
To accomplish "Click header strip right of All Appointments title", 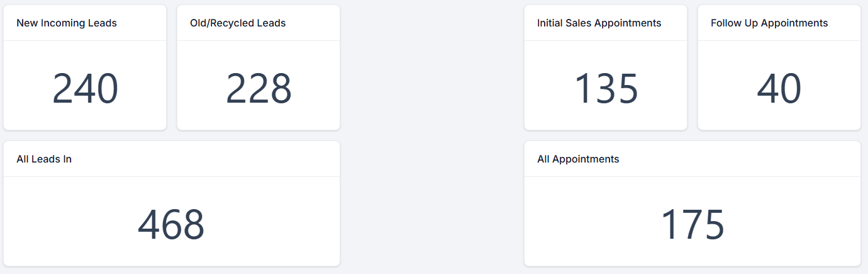I will click(742, 159).
